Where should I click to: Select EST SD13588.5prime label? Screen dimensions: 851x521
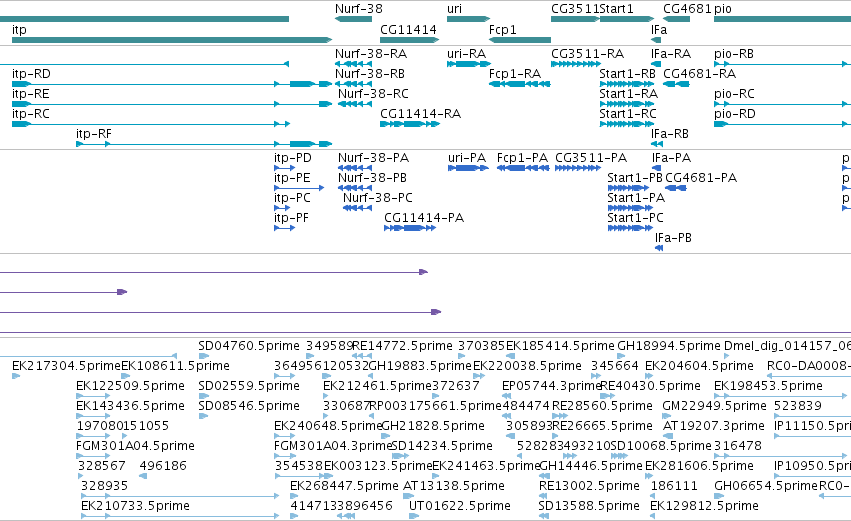point(589,506)
